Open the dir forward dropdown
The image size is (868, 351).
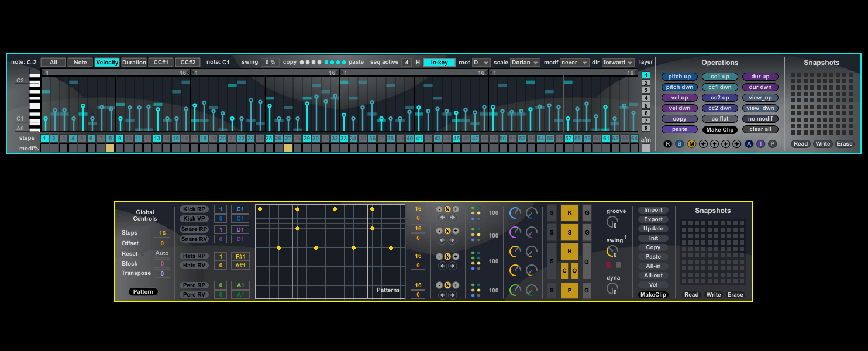pos(618,62)
